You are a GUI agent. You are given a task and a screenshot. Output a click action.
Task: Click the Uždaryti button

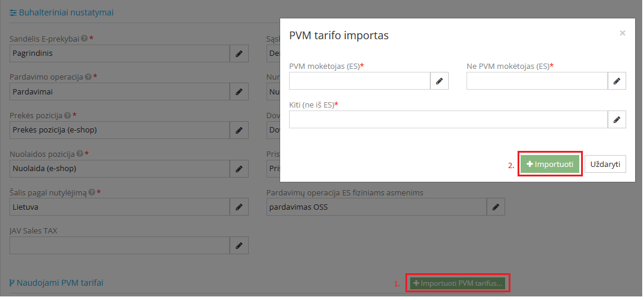pos(605,164)
